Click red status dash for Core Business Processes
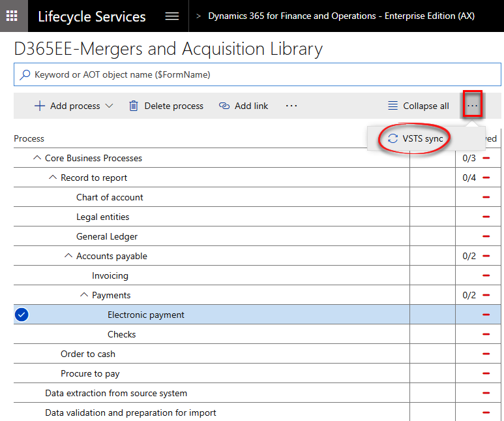Viewport: 504px width, 421px height. (486, 158)
